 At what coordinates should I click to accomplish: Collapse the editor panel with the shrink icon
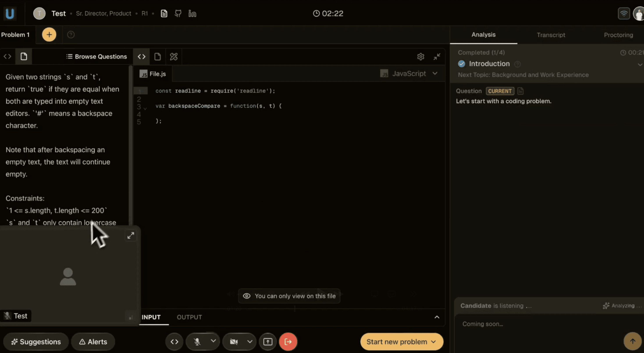pos(437,56)
